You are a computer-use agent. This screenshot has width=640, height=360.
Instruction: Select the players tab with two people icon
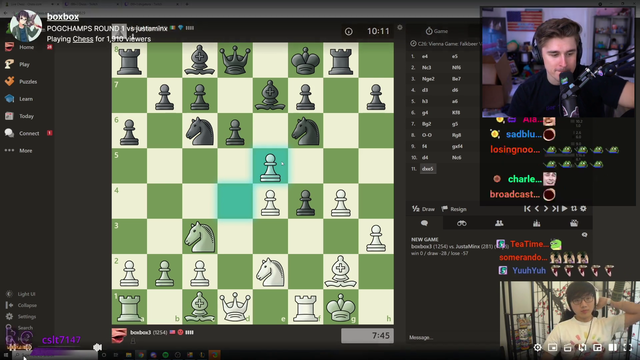coord(499,223)
